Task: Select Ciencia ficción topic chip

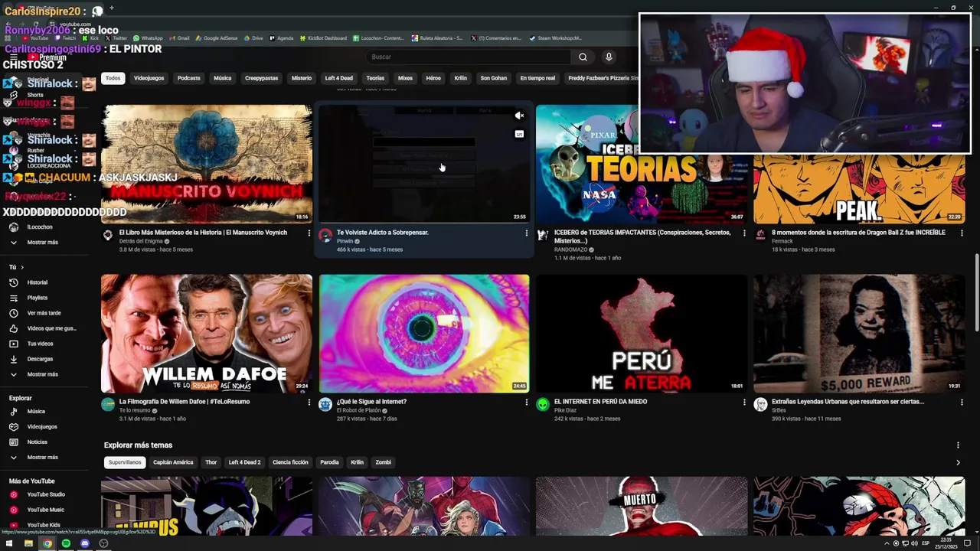Action: point(290,462)
